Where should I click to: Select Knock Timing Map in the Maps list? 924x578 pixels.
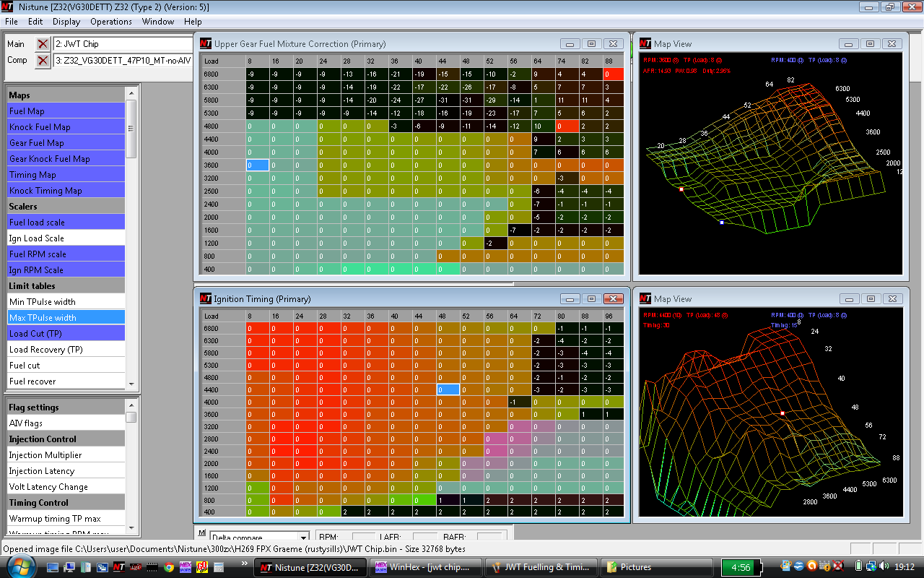tap(45, 191)
